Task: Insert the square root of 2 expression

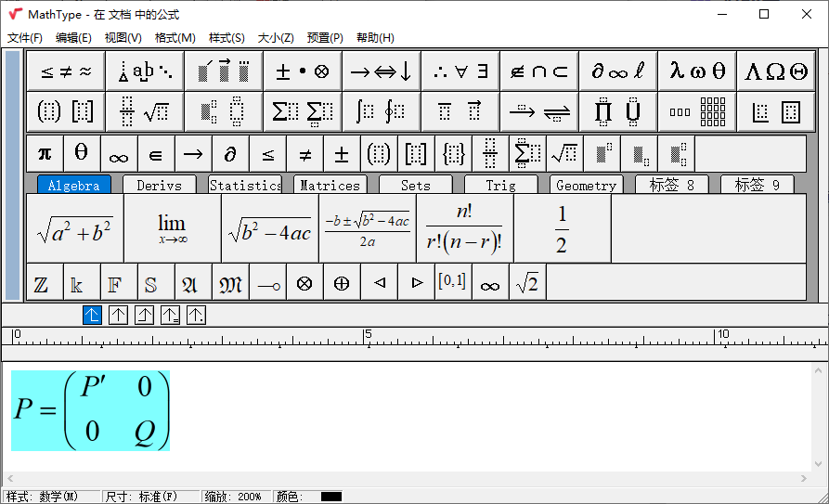Action: [x=527, y=282]
